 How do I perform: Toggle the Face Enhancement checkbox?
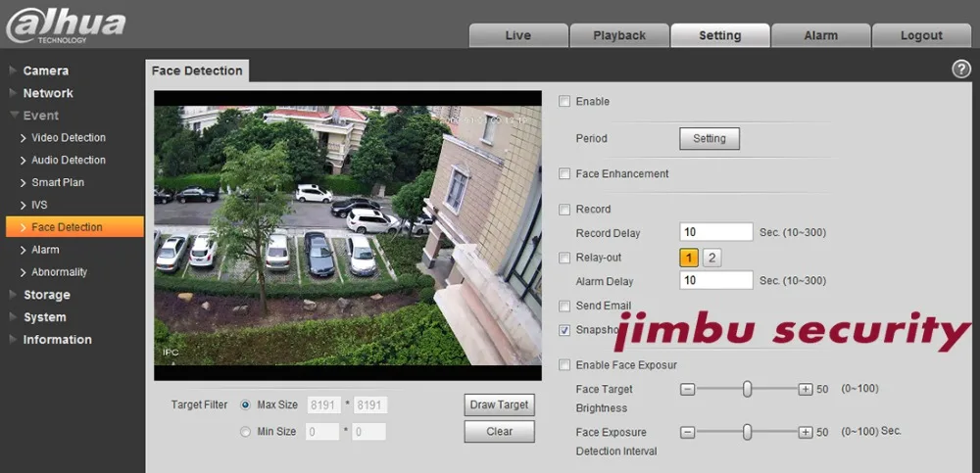click(x=564, y=173)
